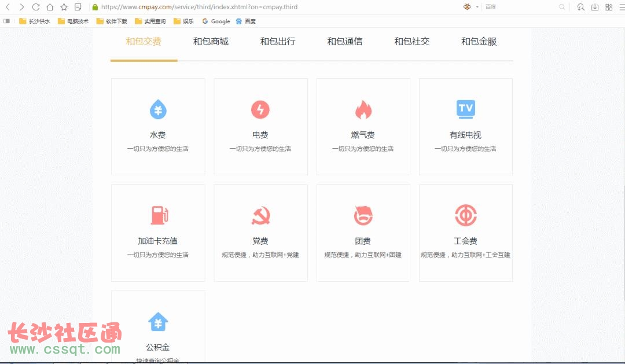Open the 电脑技术 bookmark folder
This screenshot has height=364, width=625.
73,21
